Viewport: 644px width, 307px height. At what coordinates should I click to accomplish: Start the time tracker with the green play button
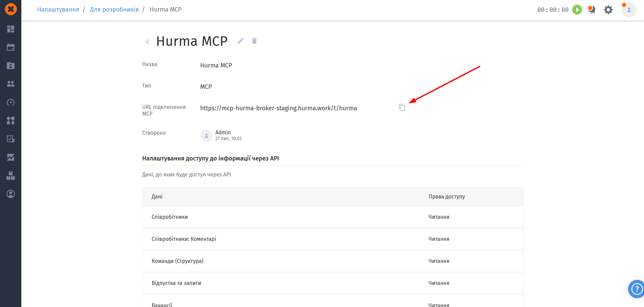pos(577,9)
